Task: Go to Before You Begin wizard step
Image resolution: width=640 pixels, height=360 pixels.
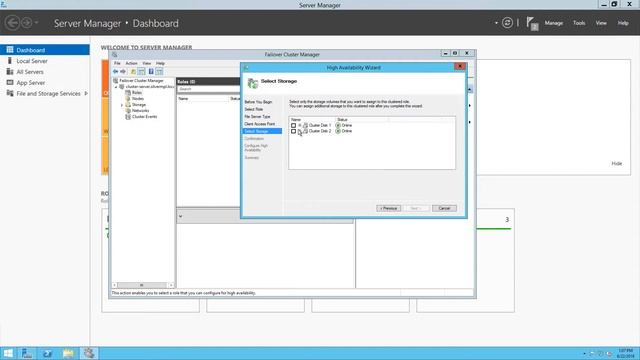Action: 258,102
